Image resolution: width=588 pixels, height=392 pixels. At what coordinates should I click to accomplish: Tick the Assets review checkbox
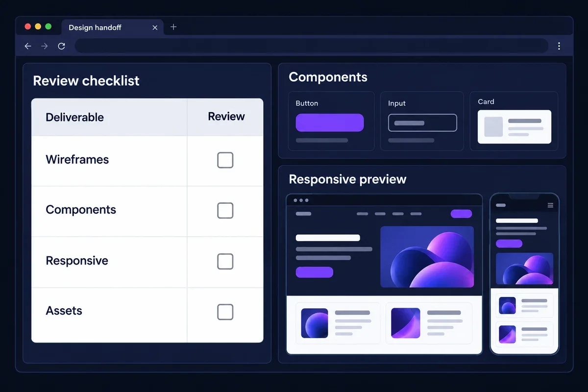[x=225, y=312]
